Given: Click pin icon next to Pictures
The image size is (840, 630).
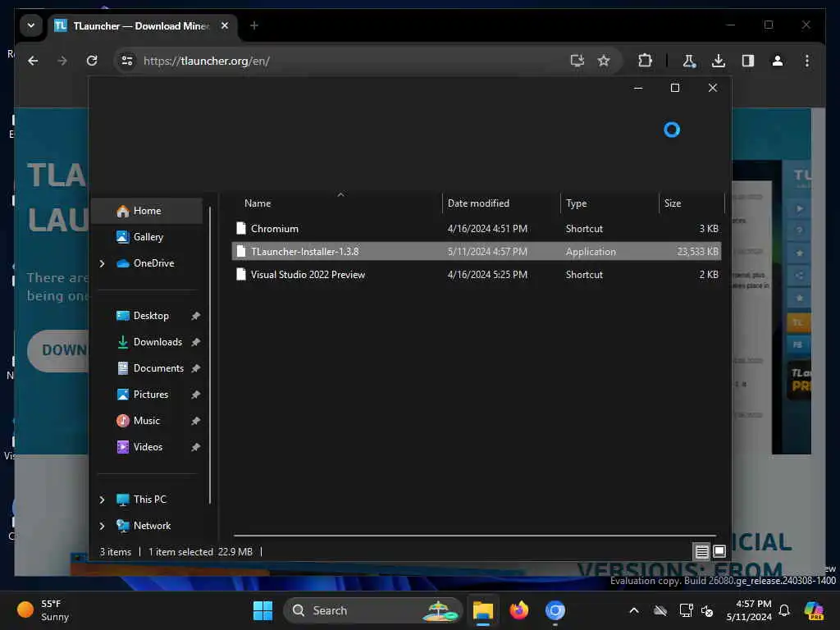Looking at the screenshot, I should click(195, 395).
